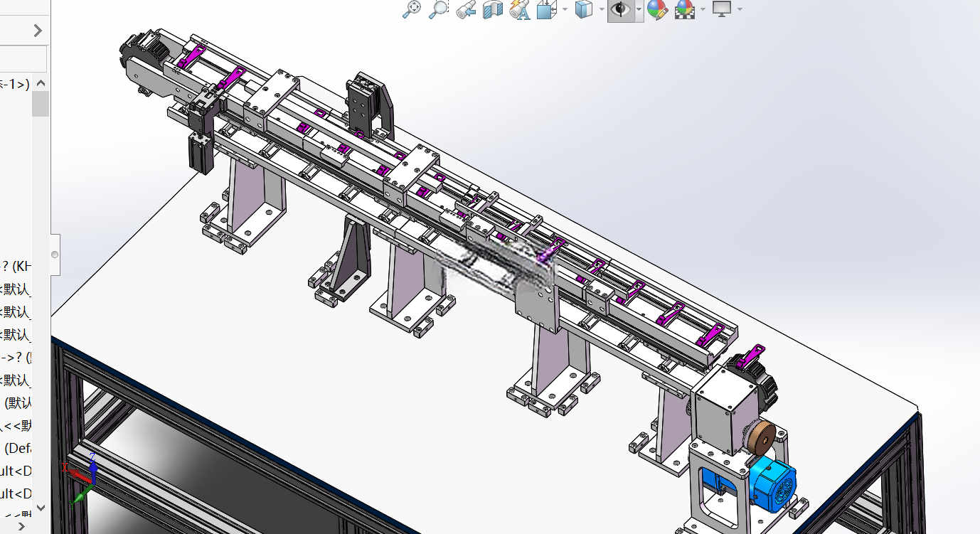The height and width of the screenshot is (534, 980).
Task: Open the View Settings dropdown arrow
Action: pos(740,9)
